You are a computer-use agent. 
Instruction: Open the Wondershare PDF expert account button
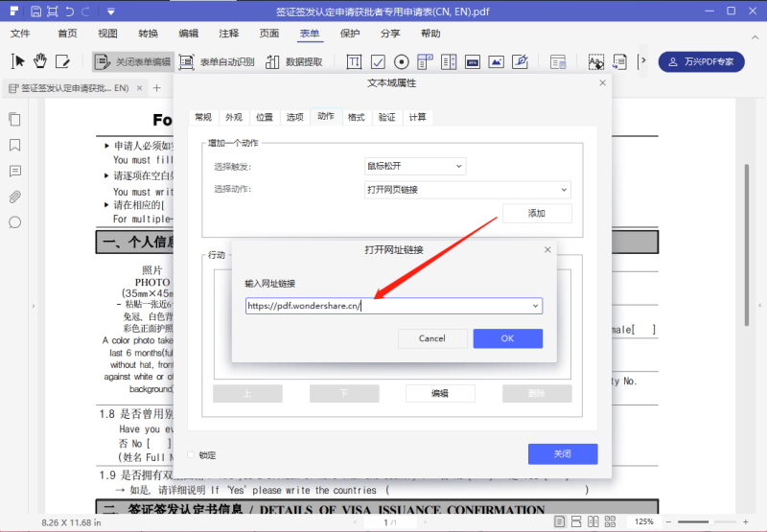pyautogui.click(x=701, y=61)
